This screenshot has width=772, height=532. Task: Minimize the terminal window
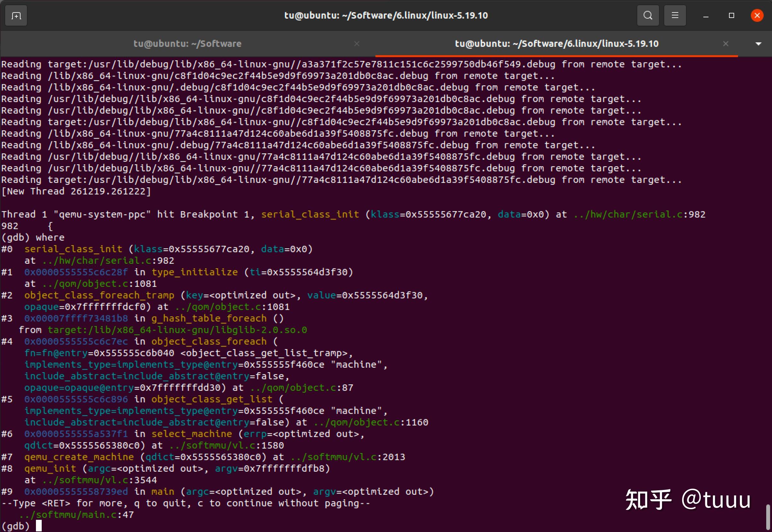[706, 16]
